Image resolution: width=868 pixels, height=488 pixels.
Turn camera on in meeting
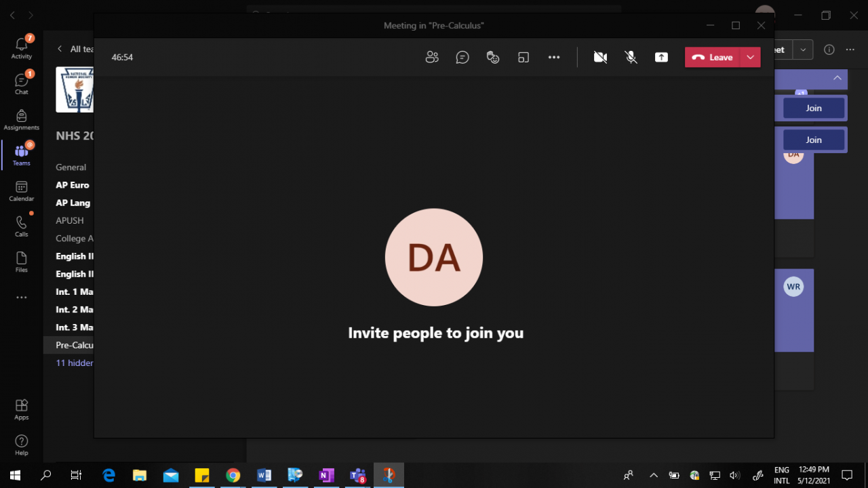coord(600,58)
